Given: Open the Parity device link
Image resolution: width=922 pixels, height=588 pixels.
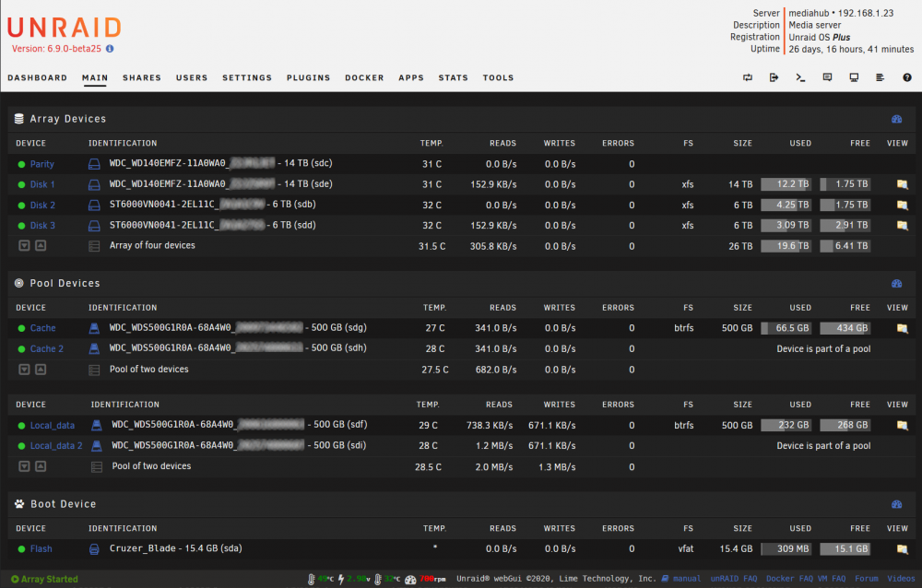Looking at the screenshot, I should (x=41, y=164).
